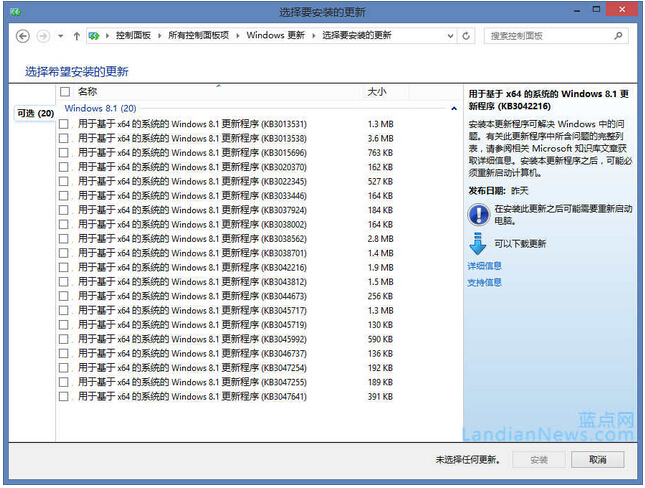Go up one level with up arrow
The height and width of the screenshot is (488, 645).
pyautogui.click(x=77, y=36)
